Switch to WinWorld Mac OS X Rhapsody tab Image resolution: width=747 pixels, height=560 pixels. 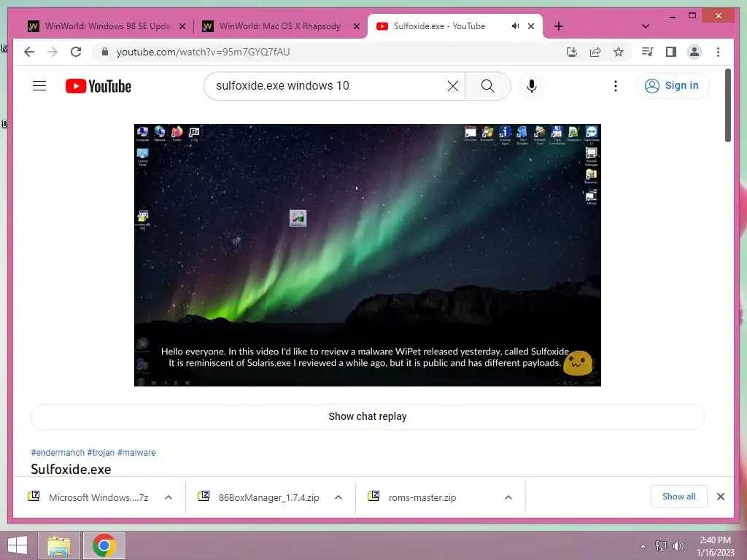281,26
